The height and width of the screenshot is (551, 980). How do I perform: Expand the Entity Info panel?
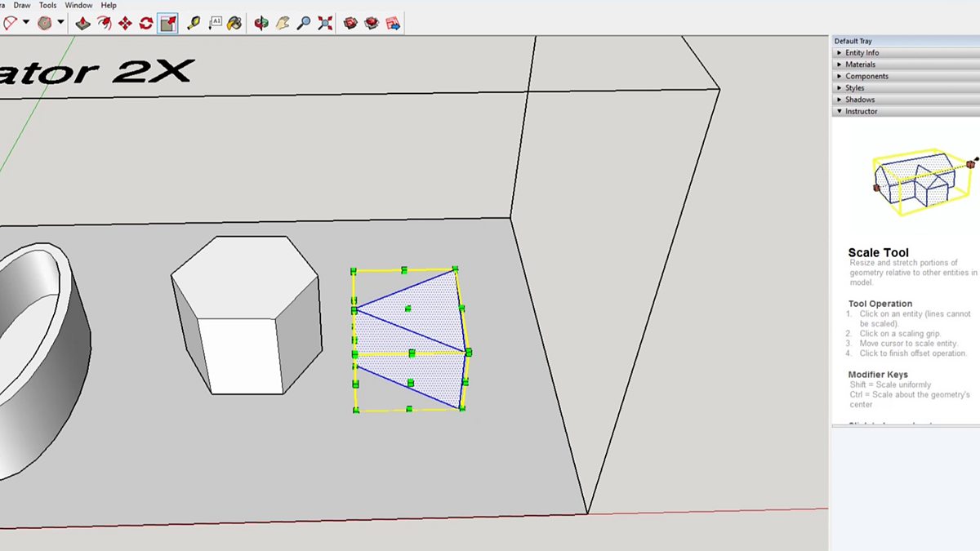[862, 52]
